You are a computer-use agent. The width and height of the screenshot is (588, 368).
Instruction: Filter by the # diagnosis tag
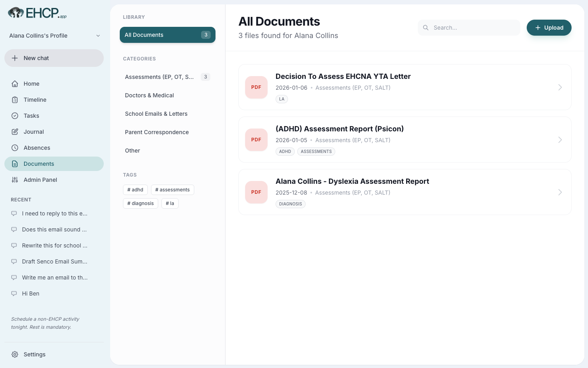141,203
